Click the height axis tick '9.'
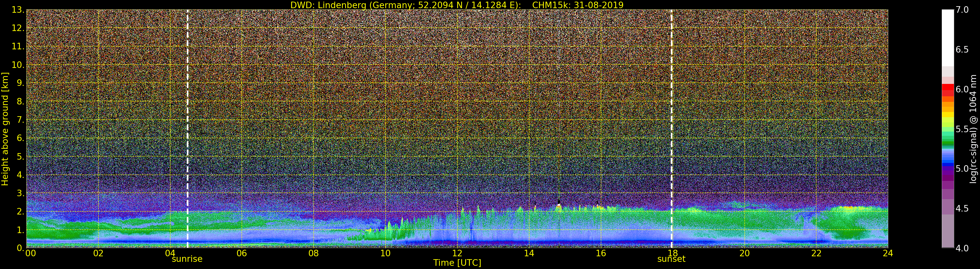Image resolution: width=980 pixels, height=269 pixels. (21, 83)
